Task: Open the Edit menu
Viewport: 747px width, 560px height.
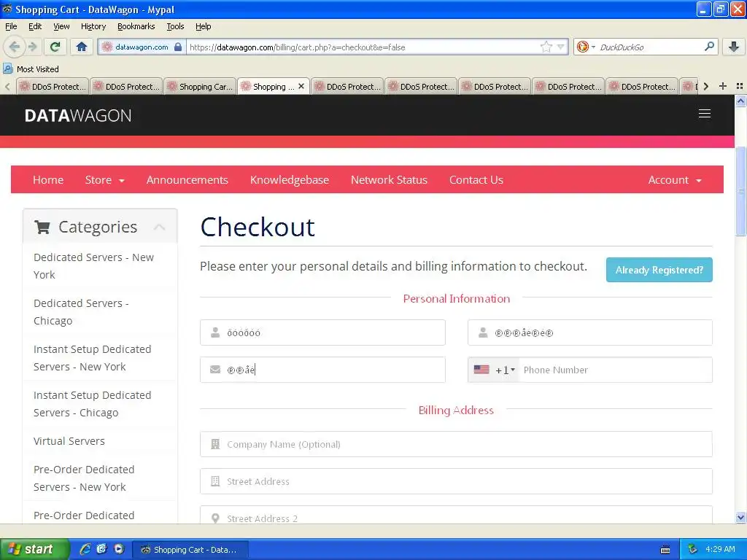Action: click(x=35, y=26)
